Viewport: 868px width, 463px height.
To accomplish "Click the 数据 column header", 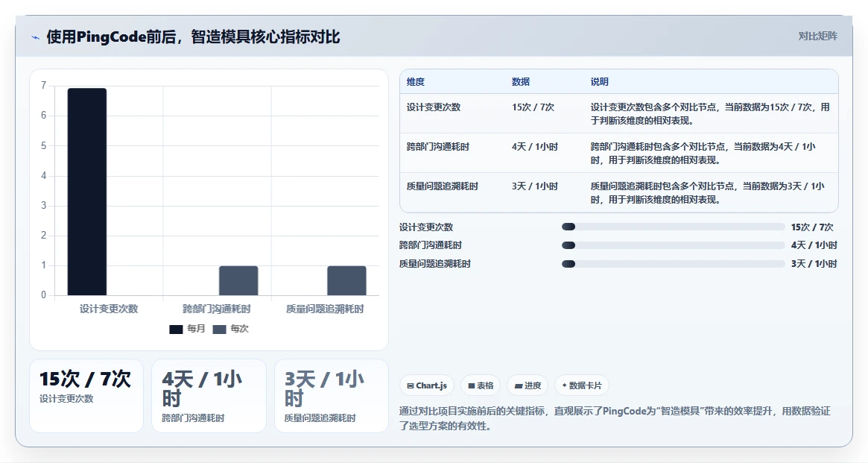I will pos(521,82).
